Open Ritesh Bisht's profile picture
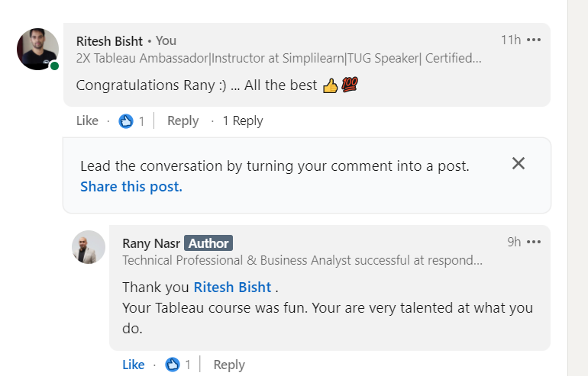Viewport: 588px width, 376px height. tap(37, 50)
